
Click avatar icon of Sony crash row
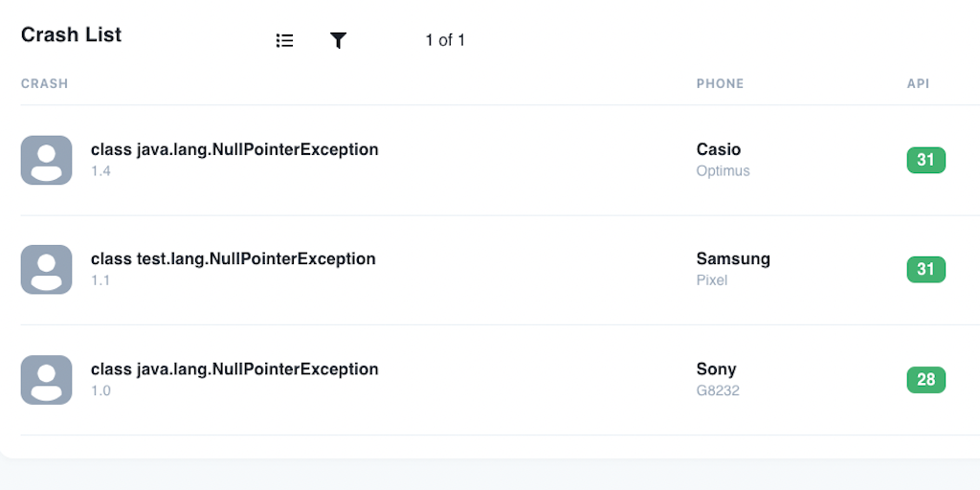tap(46, 379)
